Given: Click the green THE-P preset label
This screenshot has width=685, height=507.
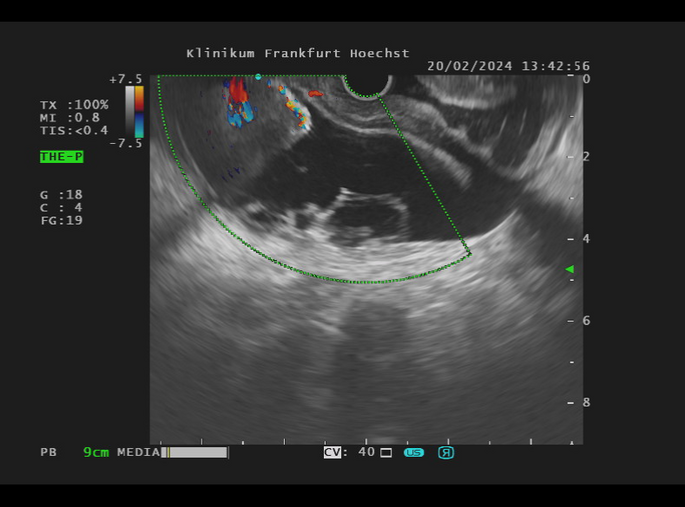Looking at the screenshot, I should pyautogui.click(x=61, y=156).
